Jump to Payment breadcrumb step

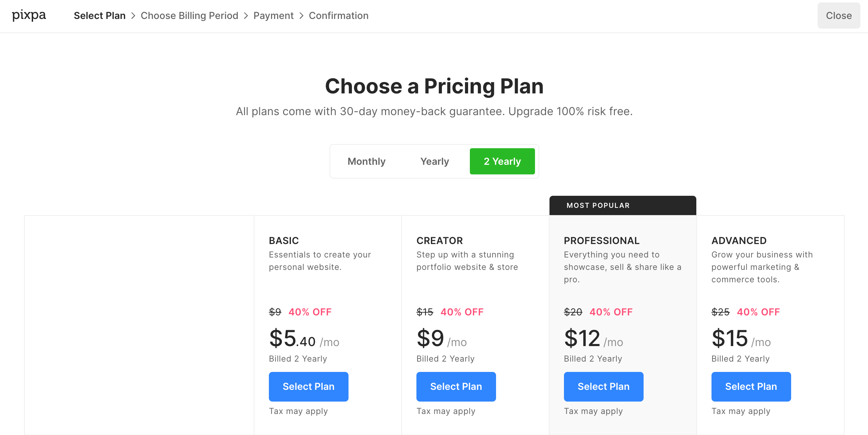(x=273, y=16)
